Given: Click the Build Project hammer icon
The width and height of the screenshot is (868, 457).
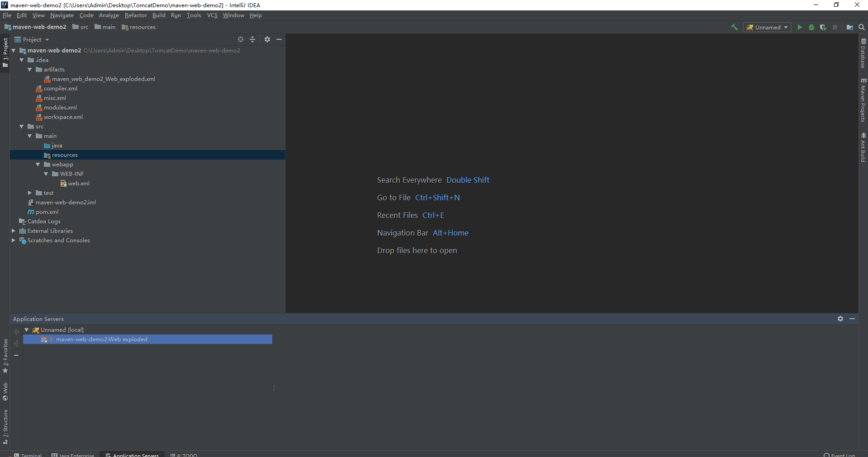Looking at the screenshot, I should (734, 27).
